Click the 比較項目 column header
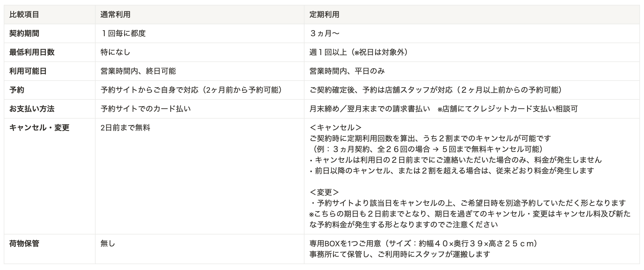This screenshot has height=270, width=644. pos(24,15)
